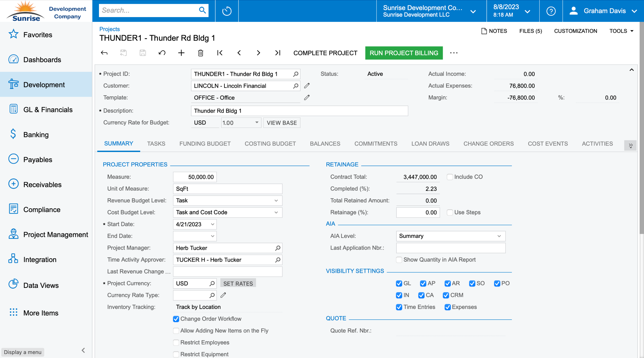Open the LOAN DRAWS tab

click(x=430, y=144)
